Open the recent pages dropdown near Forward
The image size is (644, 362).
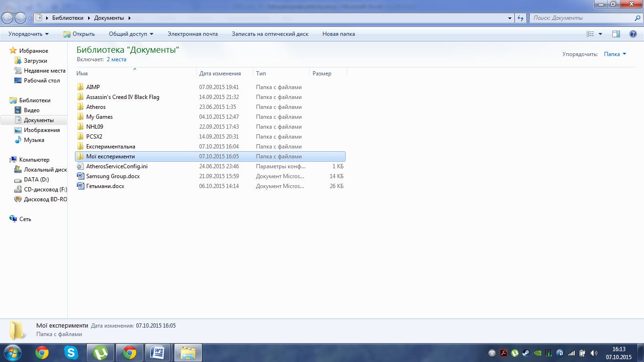point(30,18)
